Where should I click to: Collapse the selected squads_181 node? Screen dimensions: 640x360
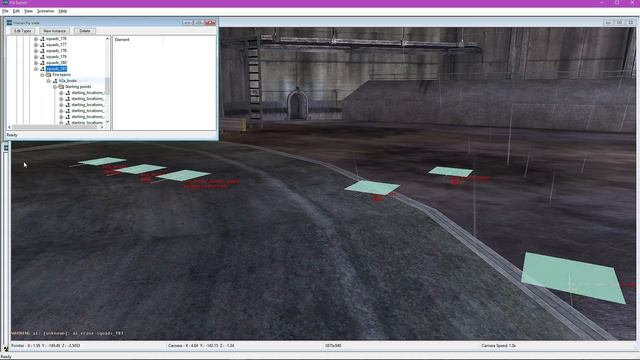click(x=36, y=69)
